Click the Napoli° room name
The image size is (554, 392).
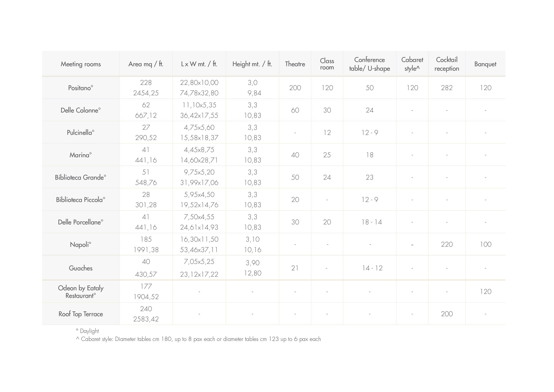point(81,245)
